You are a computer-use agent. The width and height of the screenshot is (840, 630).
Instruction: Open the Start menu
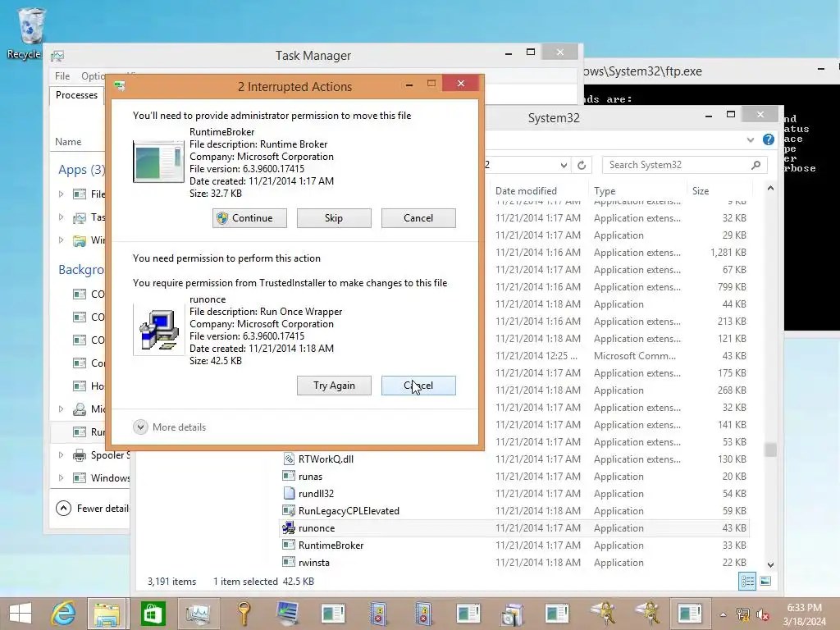click(21, 614)
